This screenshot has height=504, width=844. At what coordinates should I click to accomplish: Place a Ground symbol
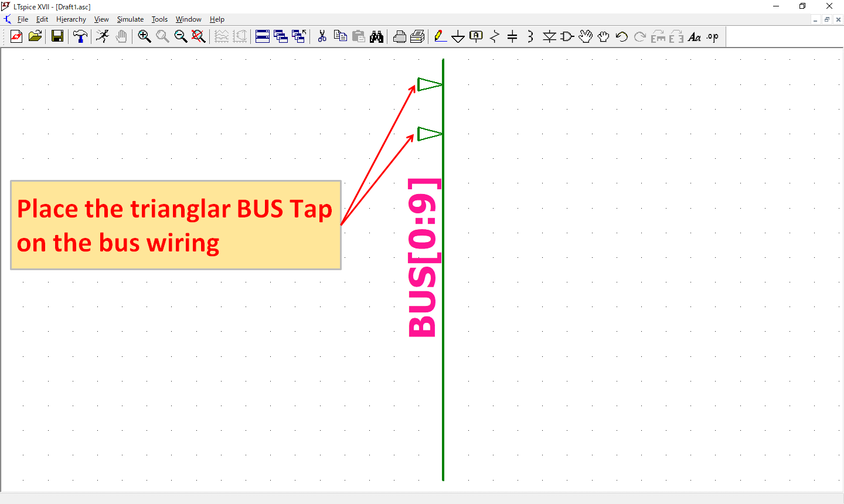[458, 36]
